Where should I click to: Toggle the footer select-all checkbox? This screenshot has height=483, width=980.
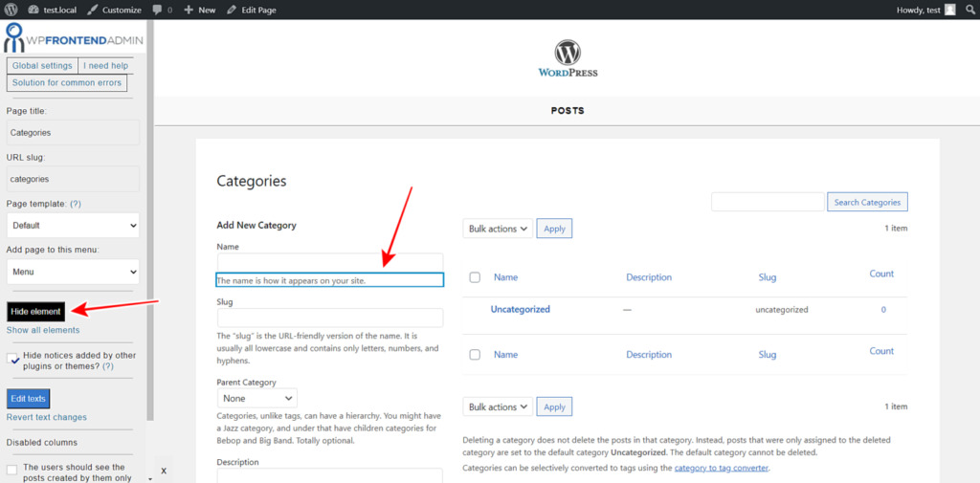coord(475,354)
